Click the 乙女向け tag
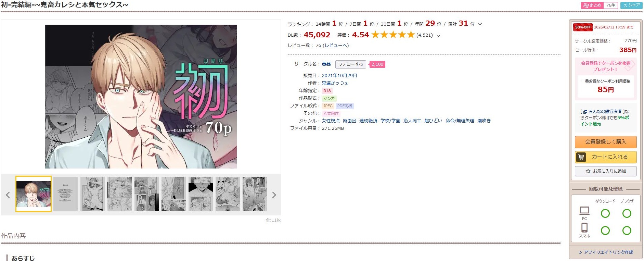This screenshot has height=261, width=644. [331, 113]
